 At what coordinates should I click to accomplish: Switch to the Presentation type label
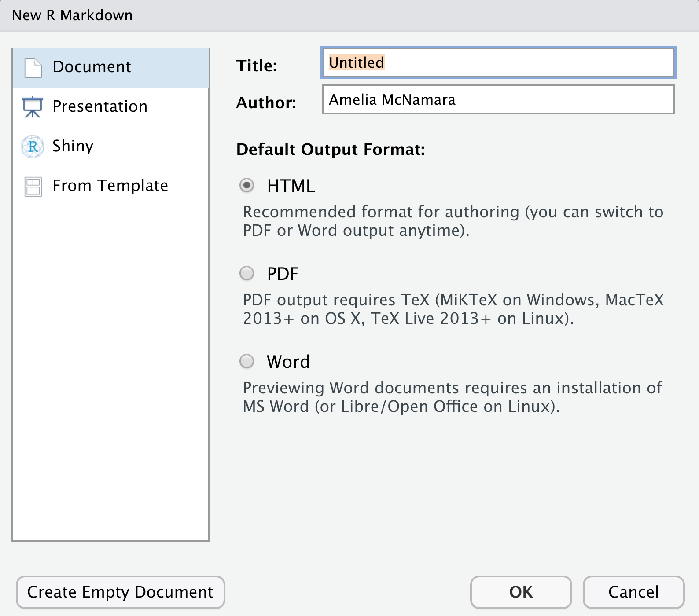tap(100, 106)
